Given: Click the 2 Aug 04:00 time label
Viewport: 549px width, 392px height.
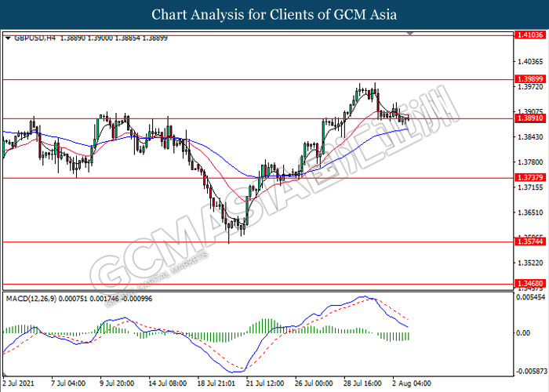Looking at the screenshot, I should click(x=412, y=383).
